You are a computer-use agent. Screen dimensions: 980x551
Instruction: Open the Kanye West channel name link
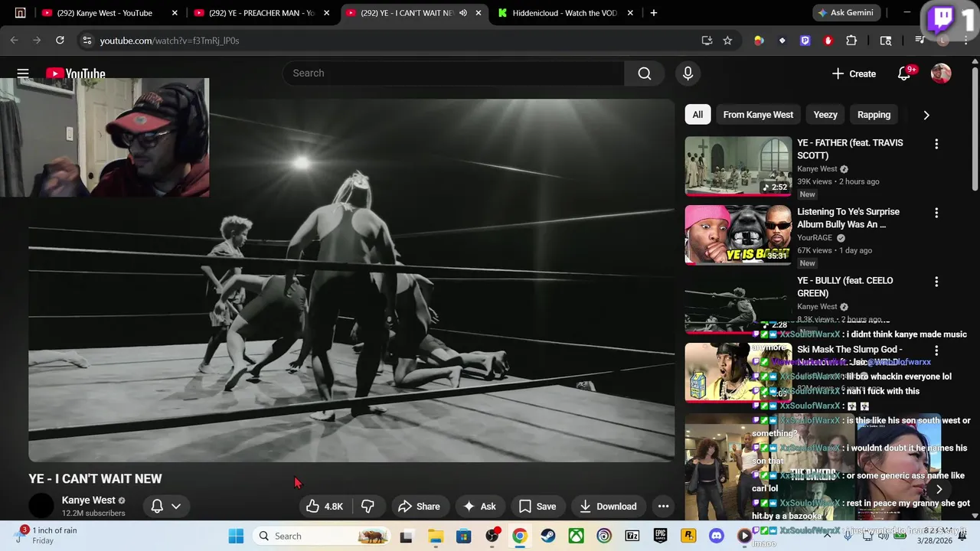[88, 500]
